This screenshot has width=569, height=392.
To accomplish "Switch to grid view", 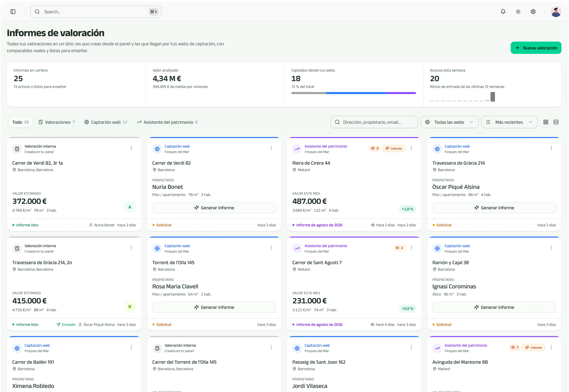I will coord(546,122).
